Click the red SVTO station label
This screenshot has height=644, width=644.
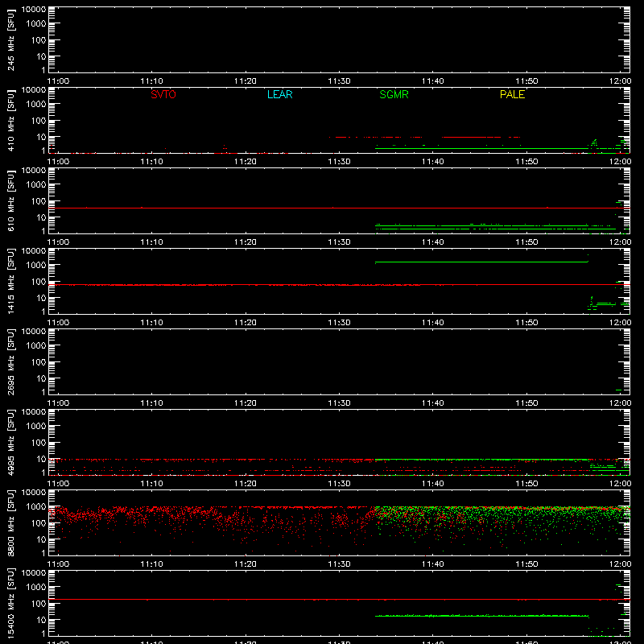tap(163, 94)
